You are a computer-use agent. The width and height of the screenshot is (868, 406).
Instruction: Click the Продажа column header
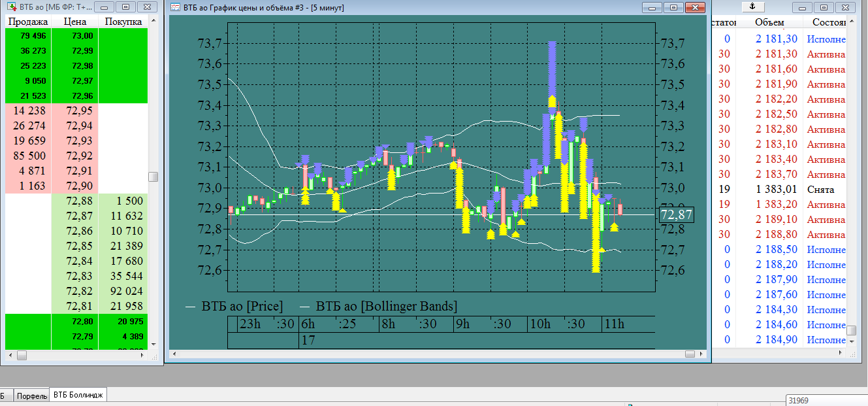(27, 22)
